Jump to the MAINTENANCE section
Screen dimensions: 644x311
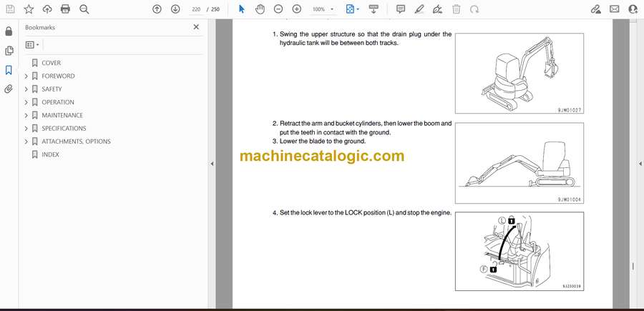(62, 115)
